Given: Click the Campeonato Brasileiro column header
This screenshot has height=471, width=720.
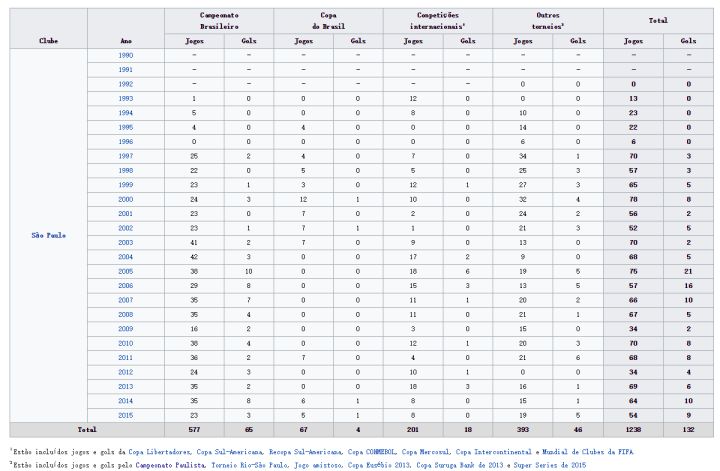Looking at the screenshot, I should pos(218,21).
